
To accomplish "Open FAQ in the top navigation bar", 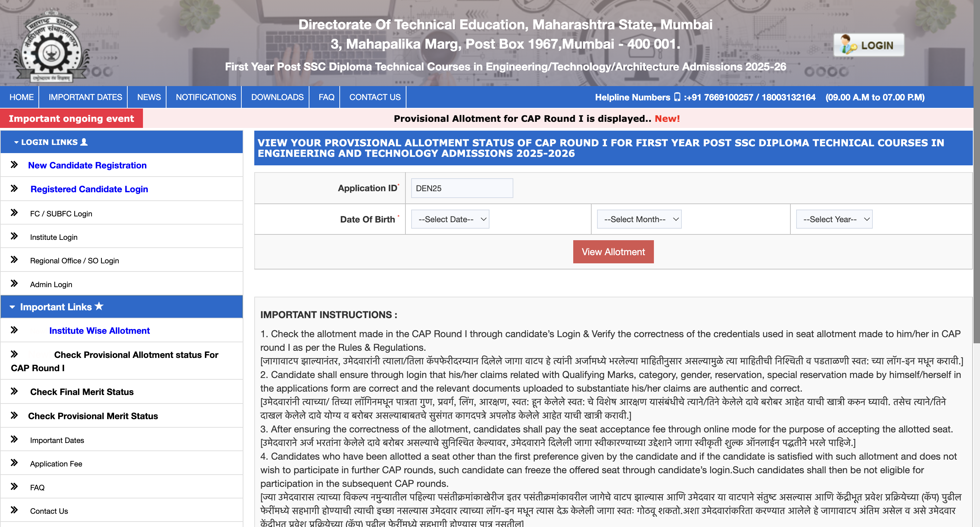I will pos(326,97).
